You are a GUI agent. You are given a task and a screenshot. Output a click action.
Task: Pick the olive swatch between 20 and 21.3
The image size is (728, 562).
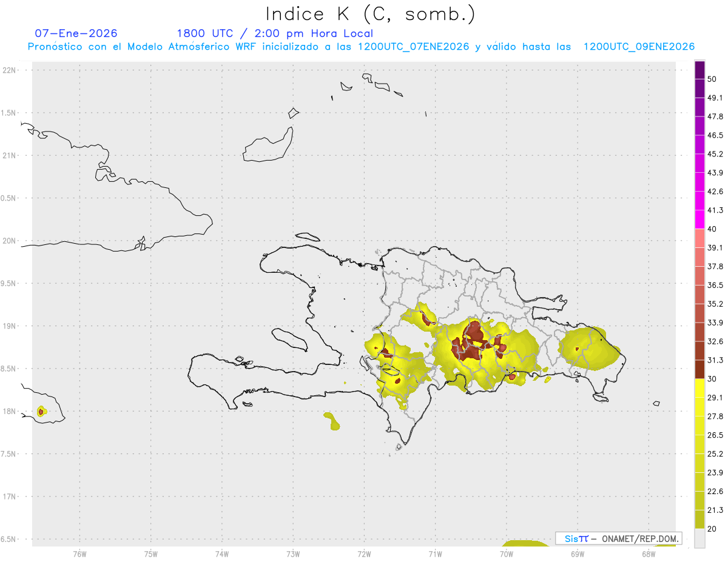coord(699,520)
